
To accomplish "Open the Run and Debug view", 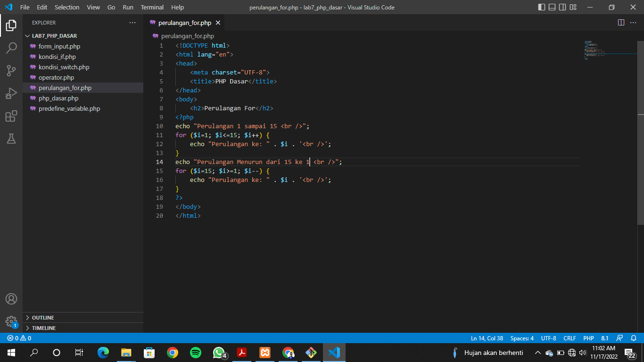I will tap(11, 93).
